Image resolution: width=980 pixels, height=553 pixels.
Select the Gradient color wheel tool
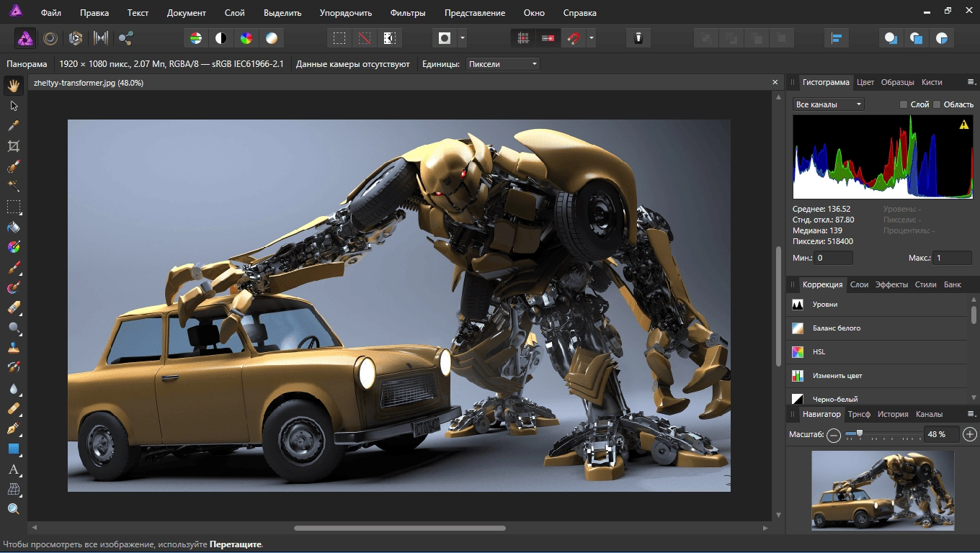tap(13, 247)
